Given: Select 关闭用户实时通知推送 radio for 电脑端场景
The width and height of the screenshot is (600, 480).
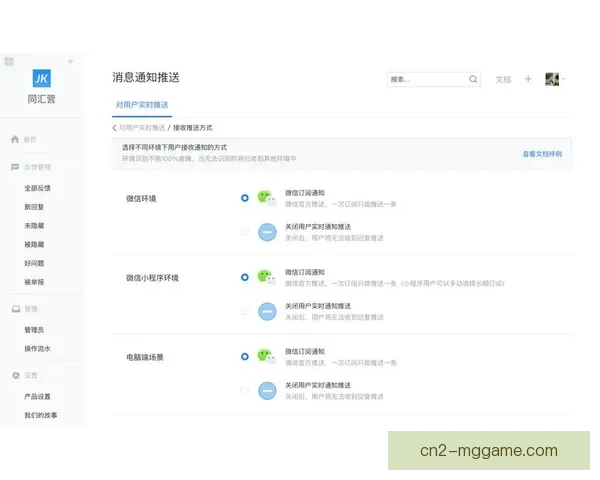Looking at the screenshot, I should [x=245, y=390].
